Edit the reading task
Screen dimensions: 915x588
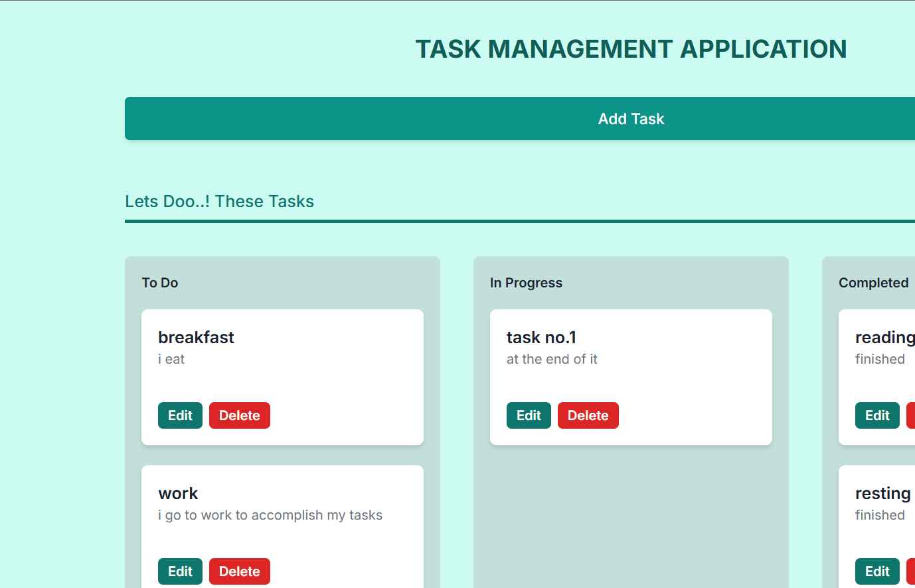877,415
